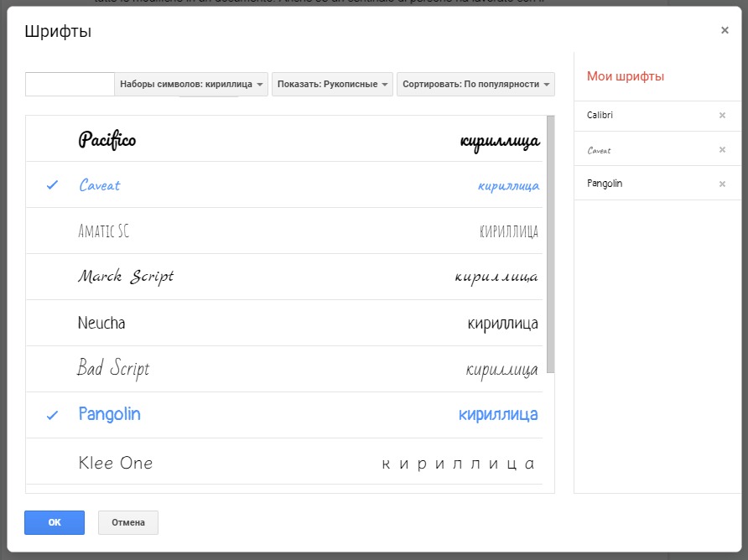Uncheck the Caveat font checkmark

[x=53, y=185]
